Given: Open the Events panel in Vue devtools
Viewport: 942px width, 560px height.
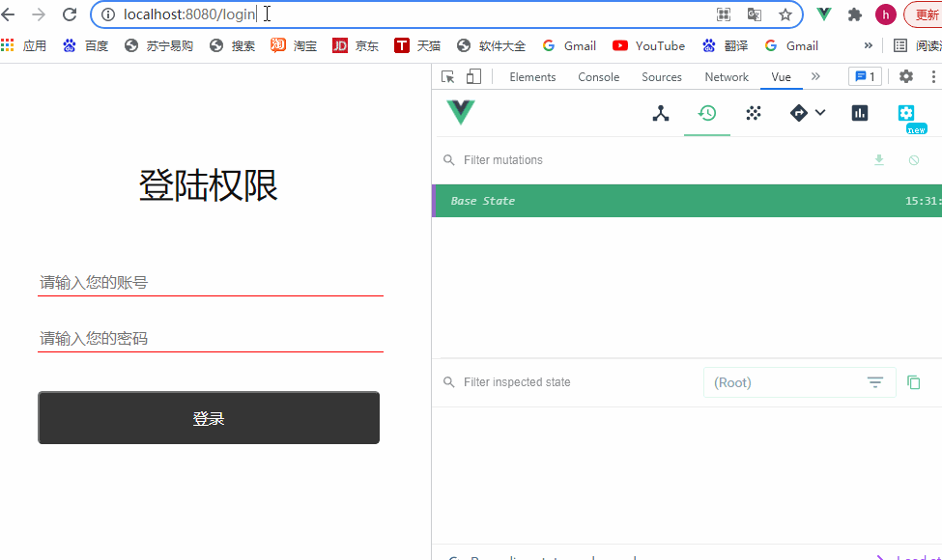Looking at the screenshot, I should click(753, 113).
